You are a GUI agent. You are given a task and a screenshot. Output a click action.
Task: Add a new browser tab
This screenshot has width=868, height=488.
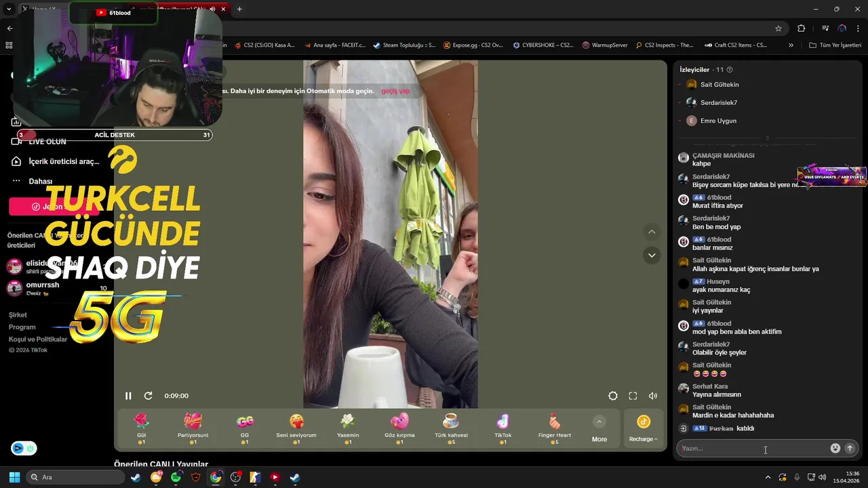[239, 9]
